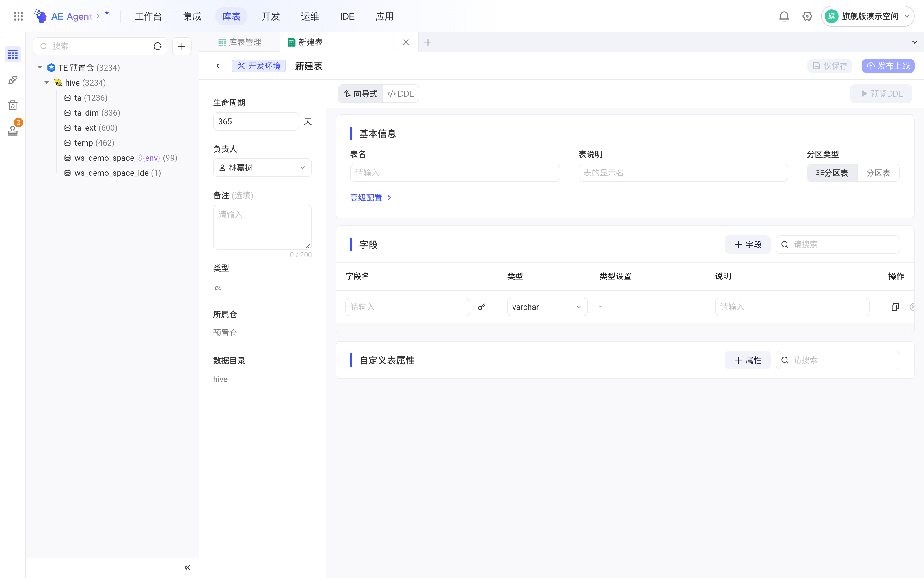Expand 高级配置 settings
Viewport: 924px width, 578px height.
(370, 198)
